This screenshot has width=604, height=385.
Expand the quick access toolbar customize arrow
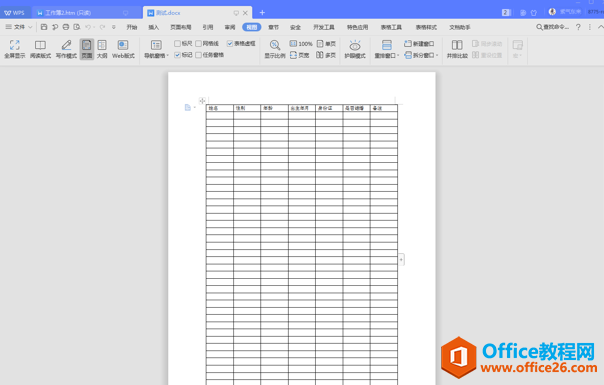coord(114,27)
